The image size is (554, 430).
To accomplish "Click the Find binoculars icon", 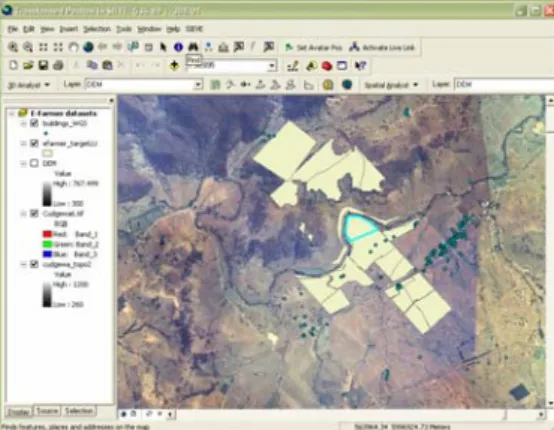I will point(193,47).
